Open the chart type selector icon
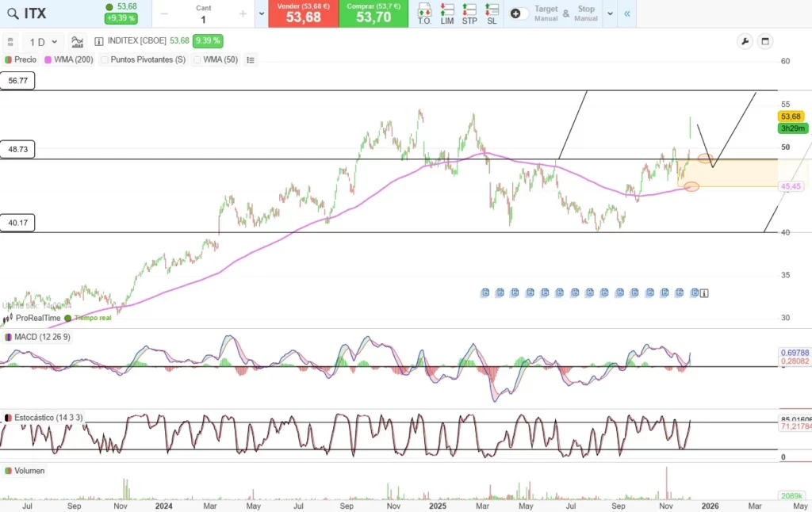 [x=79, y=41]
